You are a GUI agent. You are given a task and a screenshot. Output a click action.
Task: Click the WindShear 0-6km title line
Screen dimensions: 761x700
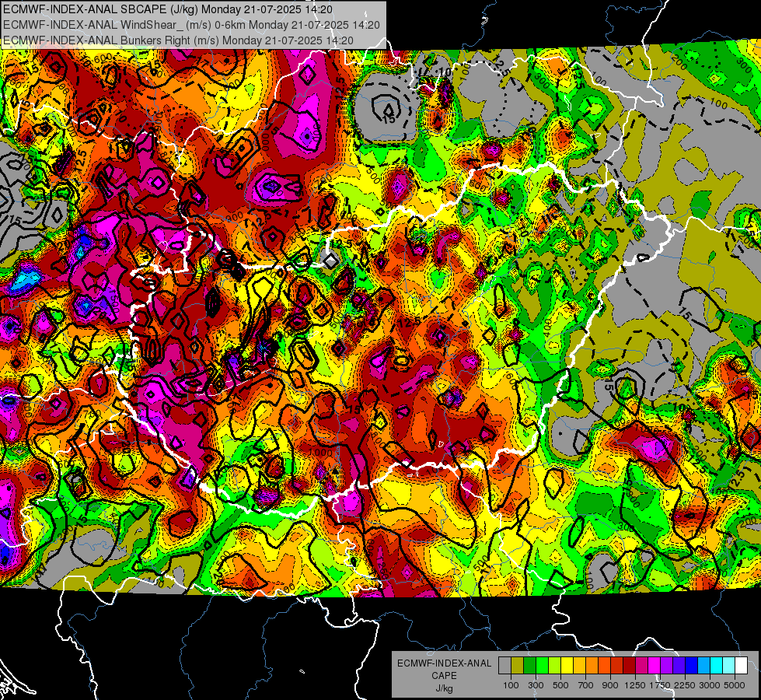click(x=191, y=25)
